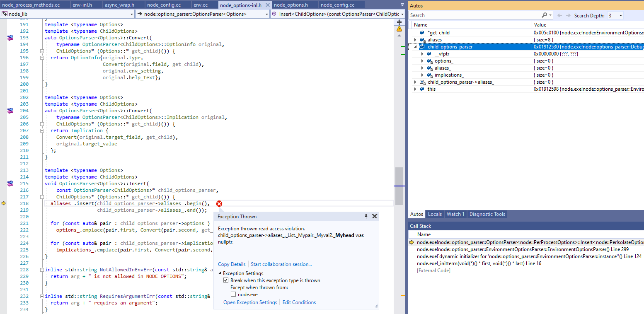The width and height of the screenshot is (644, 314).
Task: Check the node.exe exception exclusion box
Action: coord(233,295)
